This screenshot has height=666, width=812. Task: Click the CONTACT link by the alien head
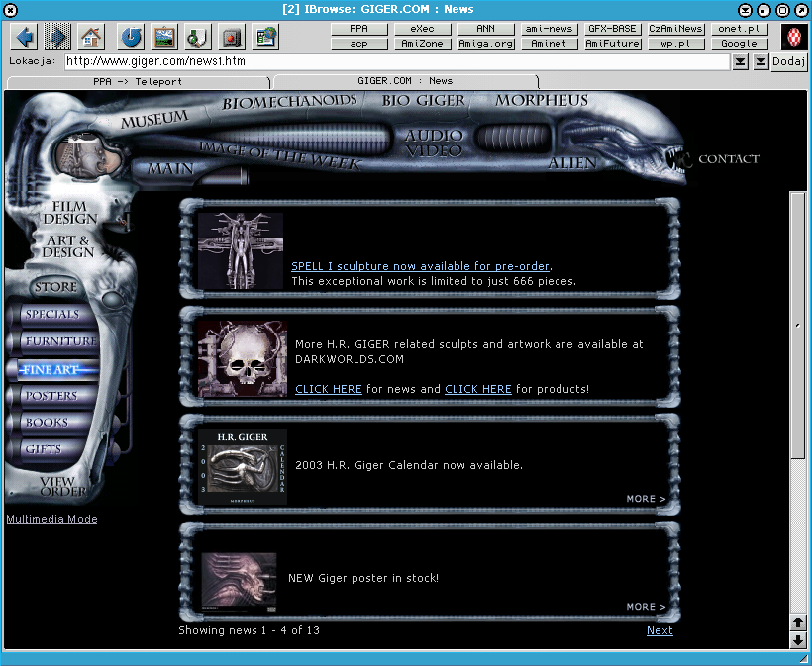pos(729,159)
